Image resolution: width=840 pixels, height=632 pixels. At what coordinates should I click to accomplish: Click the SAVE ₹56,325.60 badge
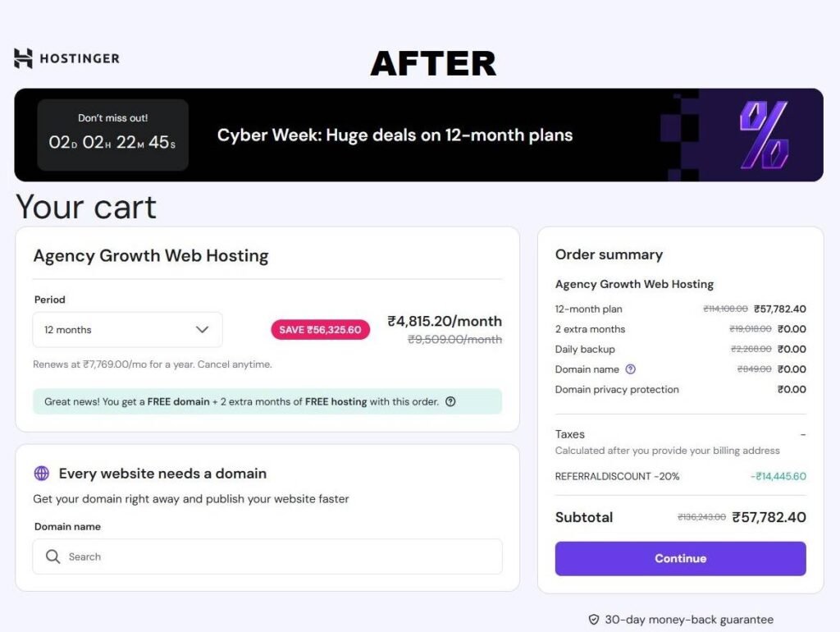(320, 330)
